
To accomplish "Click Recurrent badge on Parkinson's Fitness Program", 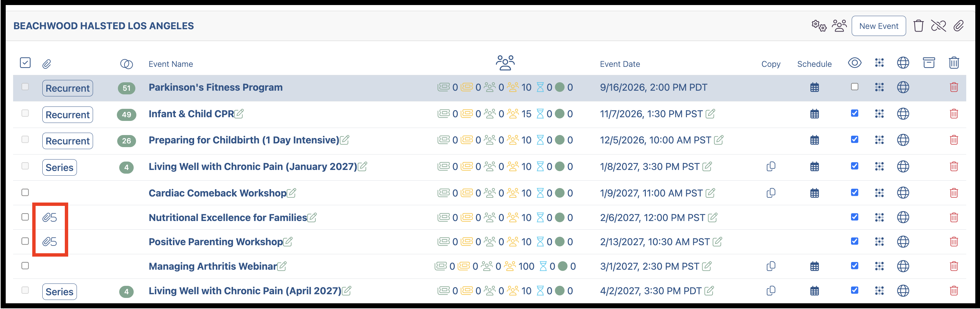I will (68, 88).
